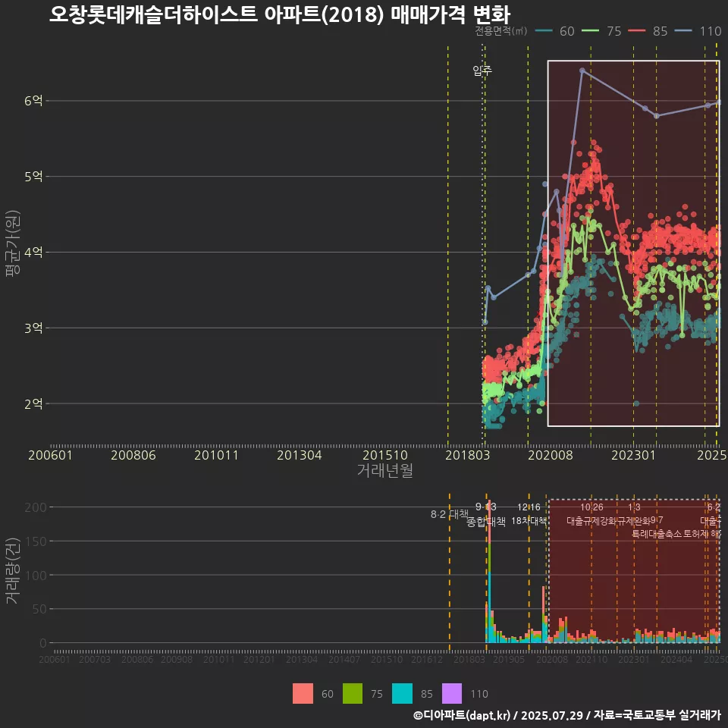Image resolution: width=728 pixels, height=728 pixels.
Task: Select the green 75 line key in top legend
Action: click(590, 31)
